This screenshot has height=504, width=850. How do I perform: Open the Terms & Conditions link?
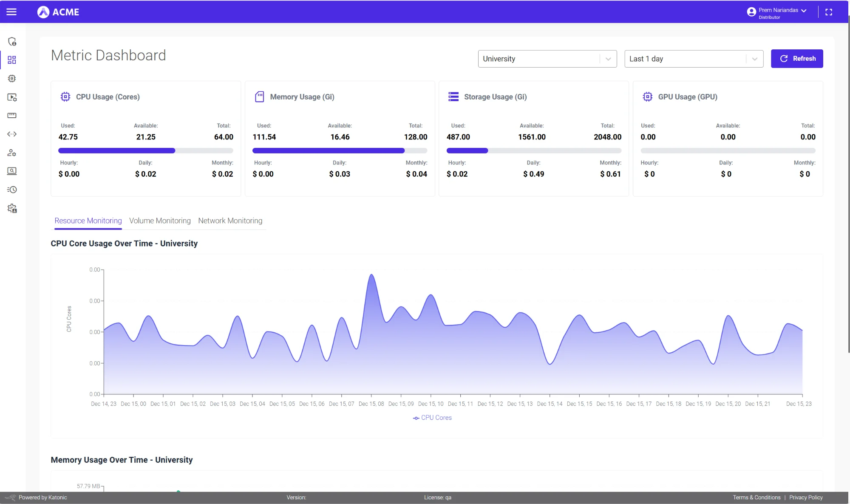(x=756, y=497)
